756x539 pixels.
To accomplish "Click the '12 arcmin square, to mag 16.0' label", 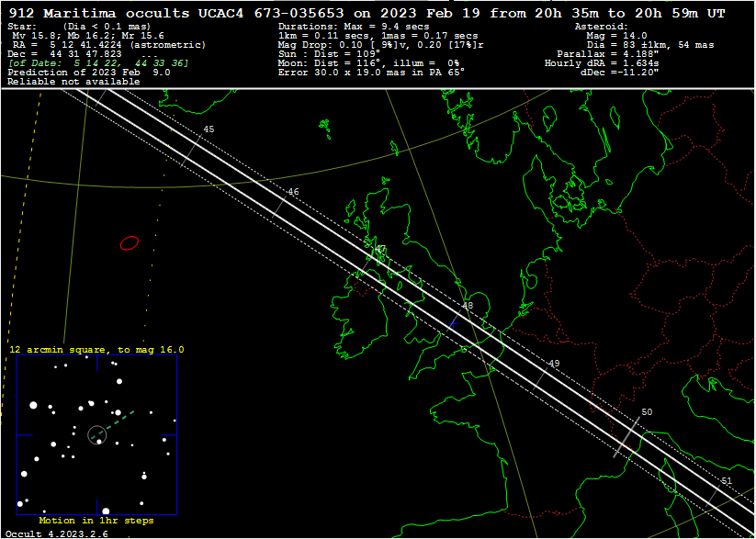I will coord(96,350).
